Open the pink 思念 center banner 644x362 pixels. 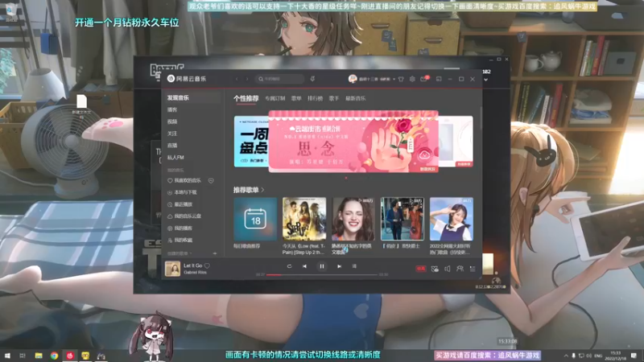(353, 142)
